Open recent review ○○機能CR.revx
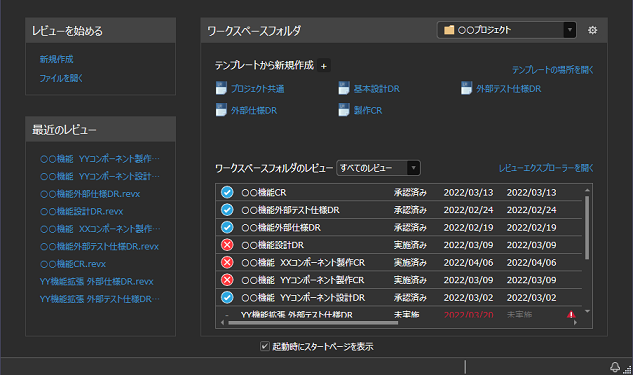The width and height of the screenshot is (633, 375). click(73, 264)
